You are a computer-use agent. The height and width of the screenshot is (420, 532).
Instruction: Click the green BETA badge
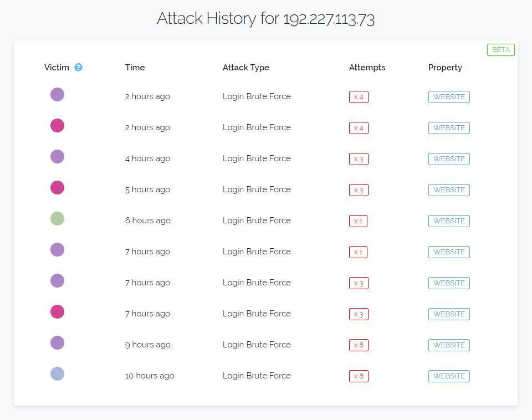500,50
